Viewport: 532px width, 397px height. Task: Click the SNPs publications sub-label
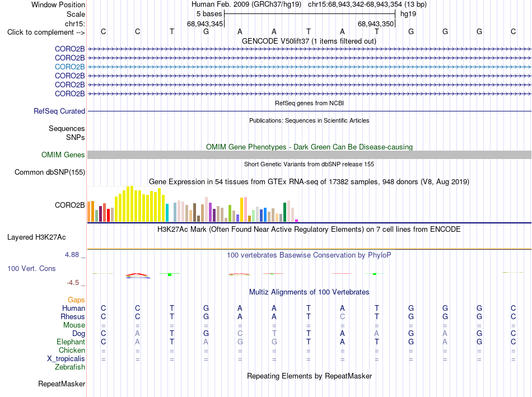click(x=76, y=137)
